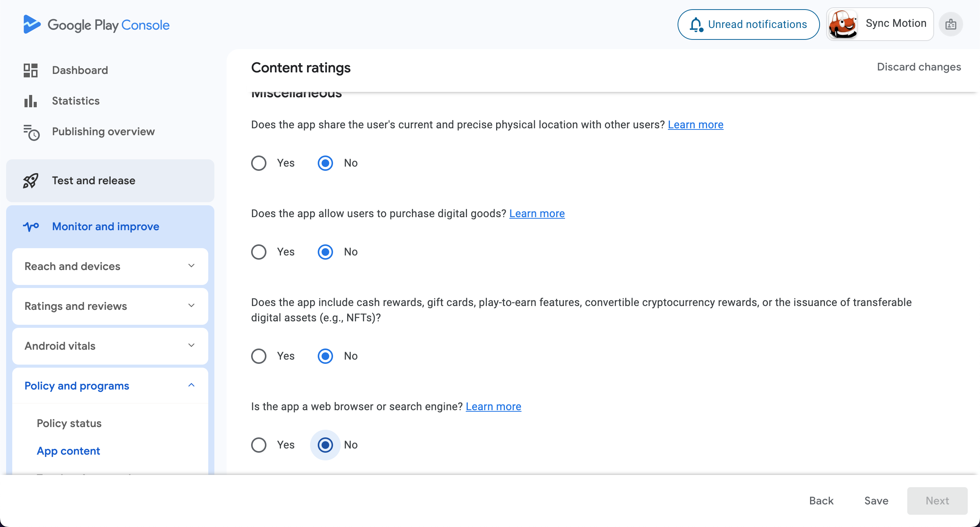This screenshot has width=980, height=527.
Task: Open the Dashboard grid icon
Action: pos(31,70)
